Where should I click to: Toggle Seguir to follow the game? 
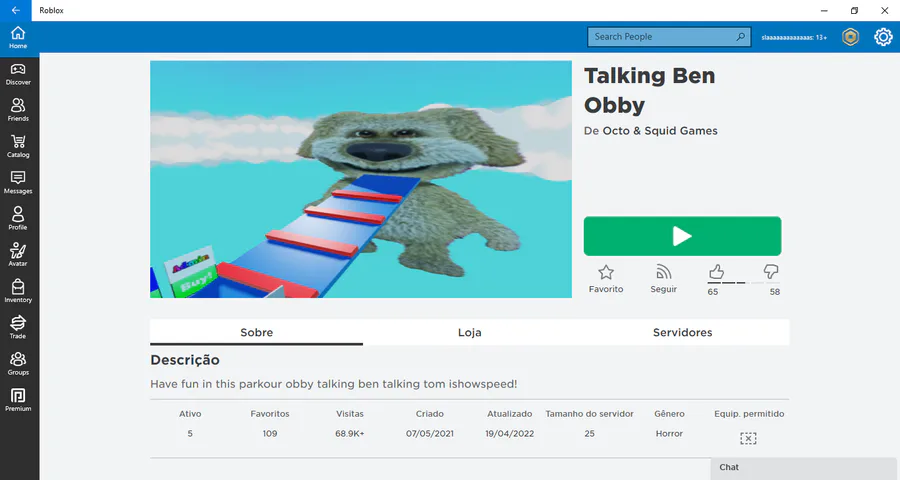point(664,279)
